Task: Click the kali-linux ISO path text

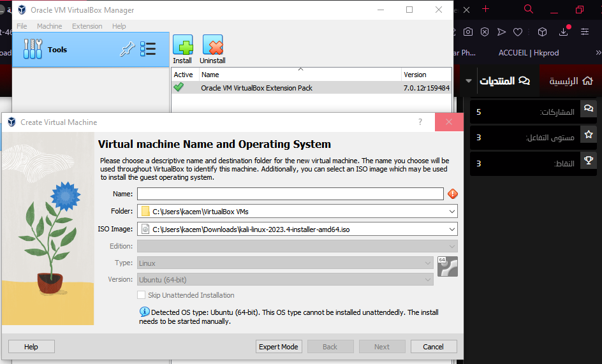Action: (x=251, y=229)
